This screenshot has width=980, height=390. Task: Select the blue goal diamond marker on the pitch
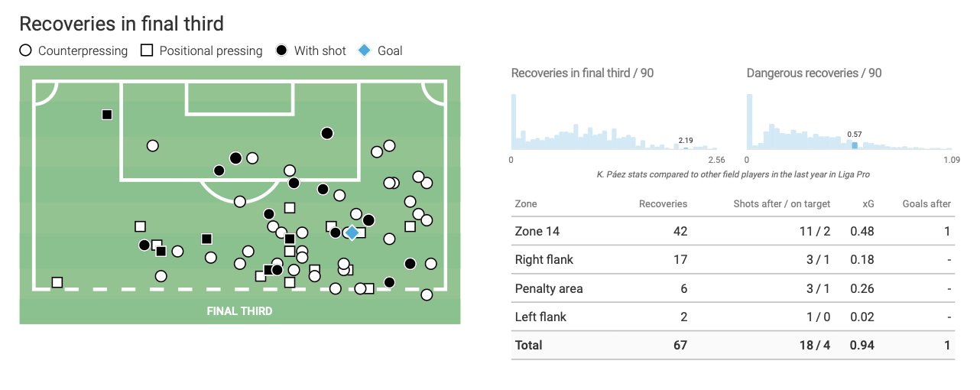point(352,232)
